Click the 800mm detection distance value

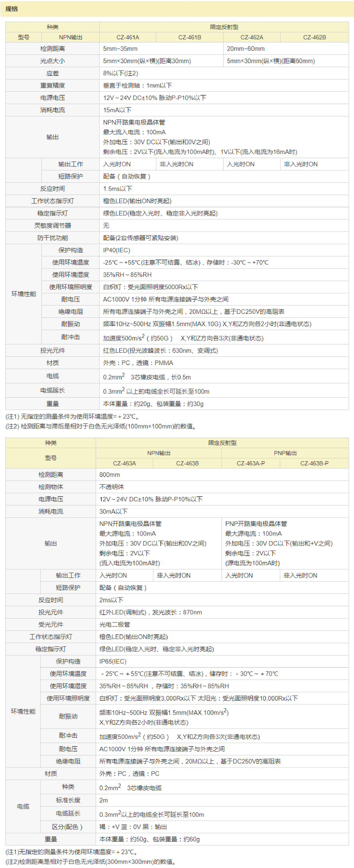click(109, 475)
